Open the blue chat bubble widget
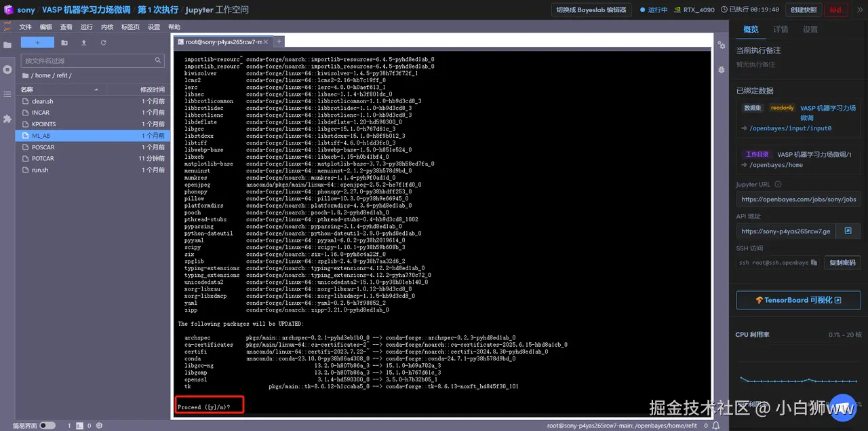 (x=842, y=409)
